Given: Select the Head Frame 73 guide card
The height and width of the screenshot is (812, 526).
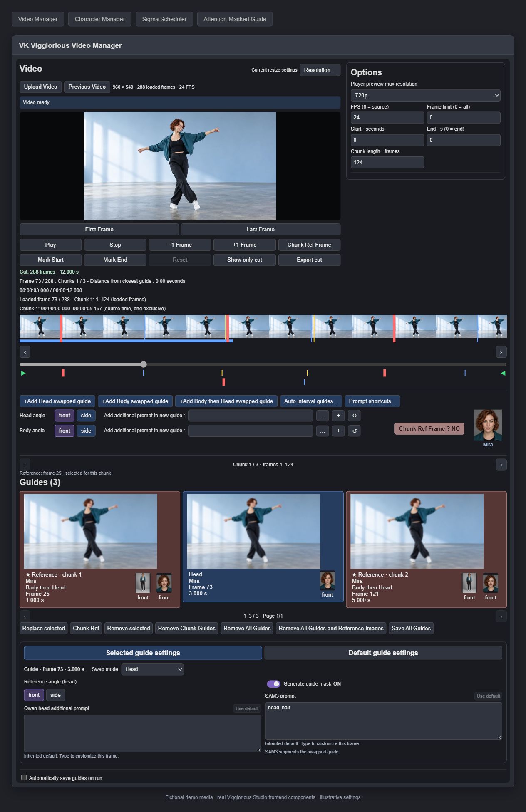Looking at the screenshot, I should point(263,547).
